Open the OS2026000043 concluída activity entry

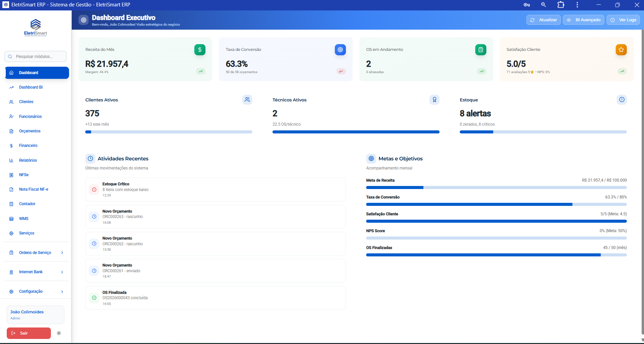pyautogui.click(x=216, y=298)
